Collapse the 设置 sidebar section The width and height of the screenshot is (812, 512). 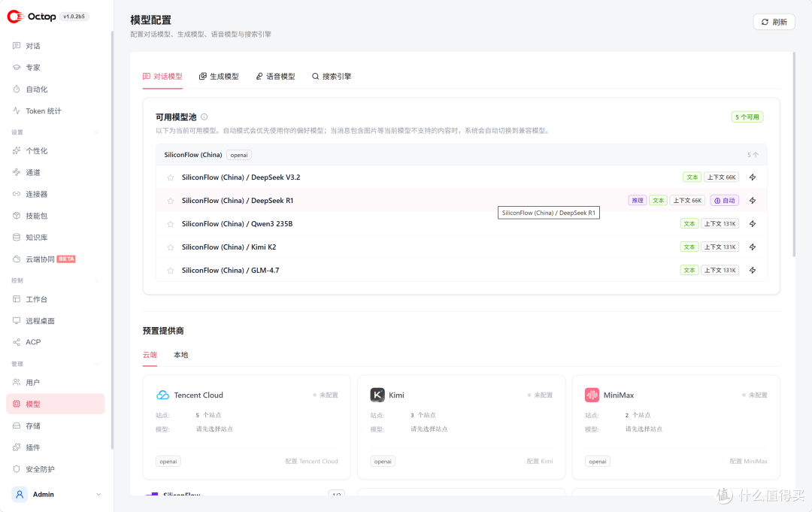97,132
